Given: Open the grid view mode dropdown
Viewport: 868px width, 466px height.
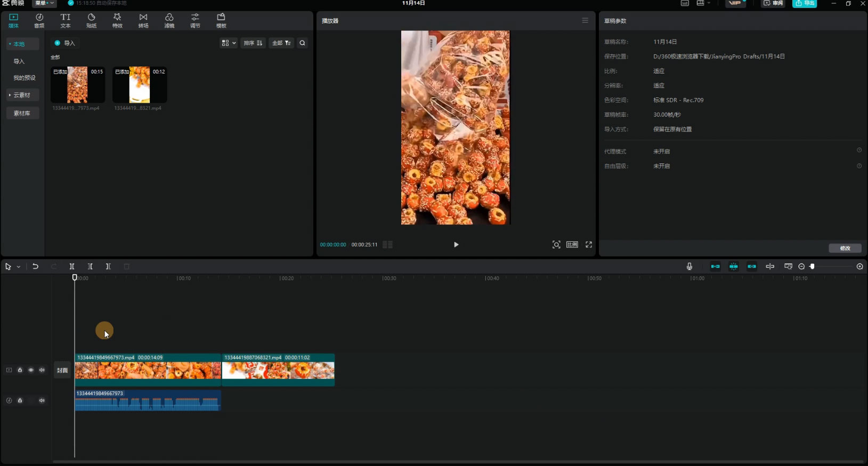Looking at the screenshot, I should point(229,43).
